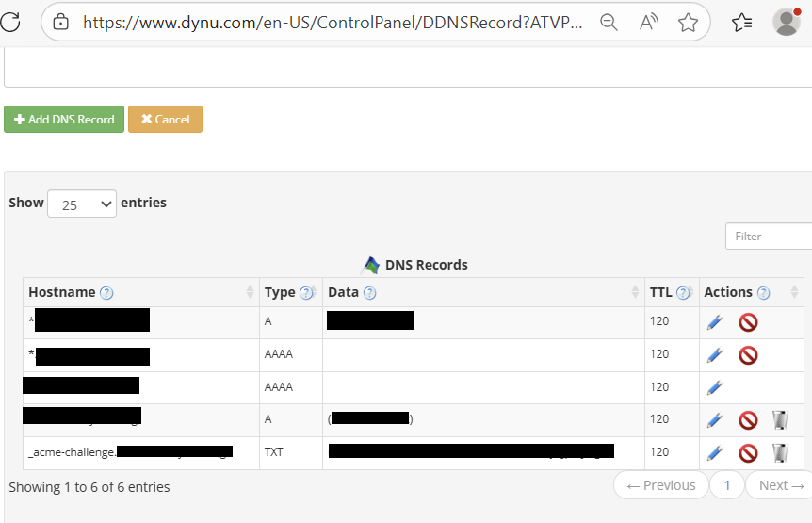This screenshot has height=523, width=812.
Task: Delete the _acme-challenge TXT record using trash icon
Action: point(780,452)
